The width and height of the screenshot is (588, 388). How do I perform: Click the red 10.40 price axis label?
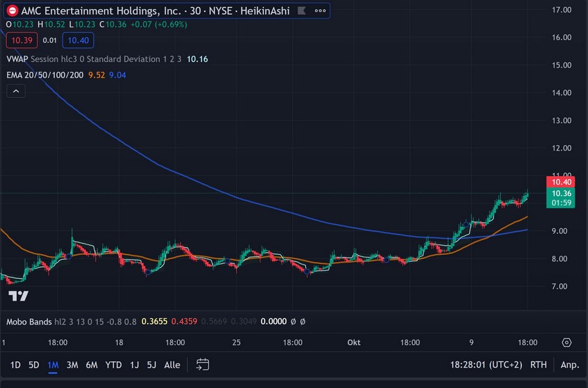561,182
